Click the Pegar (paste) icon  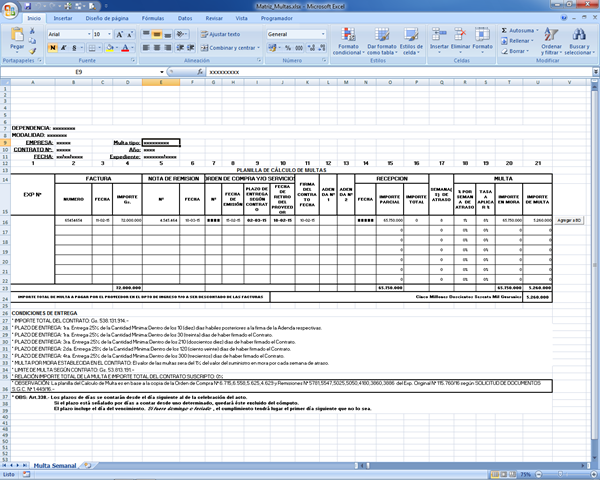click(x=17, y=36)
